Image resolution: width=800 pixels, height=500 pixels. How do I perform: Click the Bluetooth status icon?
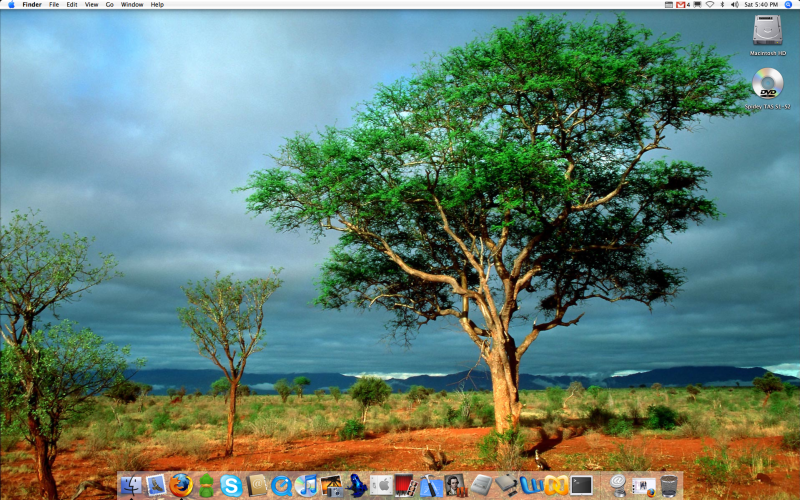click(x=722, y=5)
